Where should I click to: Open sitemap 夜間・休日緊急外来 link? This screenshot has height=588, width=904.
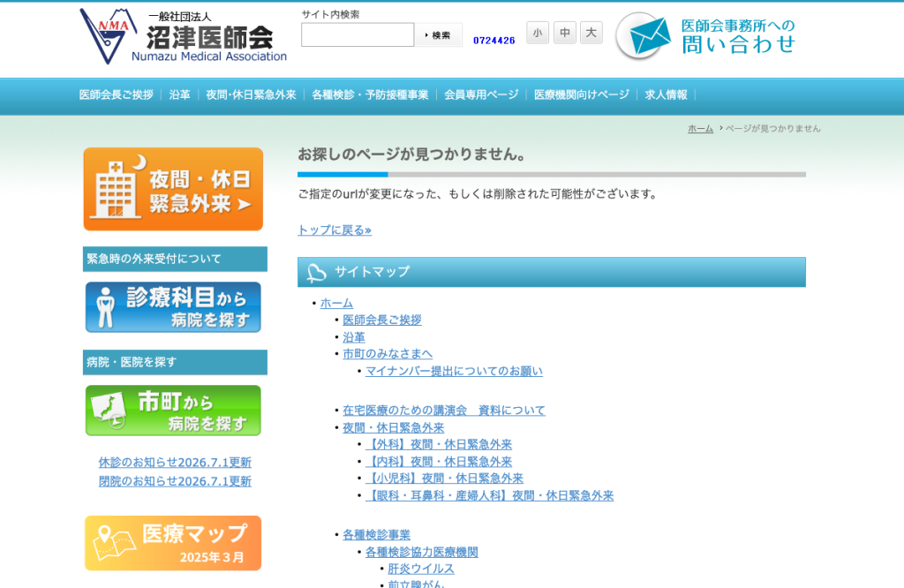point(394,427)
